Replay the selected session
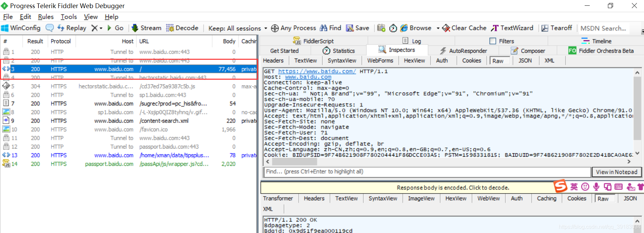Image resolution: width=644 pixels, height=233 pixels. point(72,28)
